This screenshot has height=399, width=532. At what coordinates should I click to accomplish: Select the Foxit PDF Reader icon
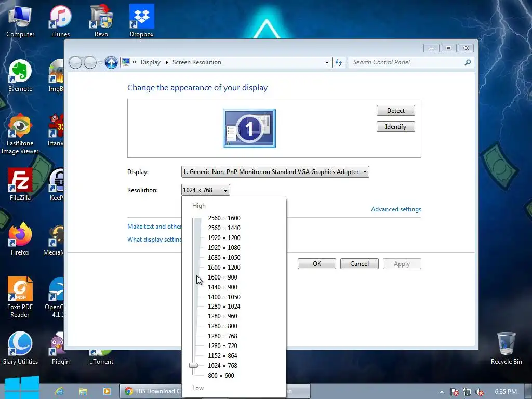coord(20,298)
